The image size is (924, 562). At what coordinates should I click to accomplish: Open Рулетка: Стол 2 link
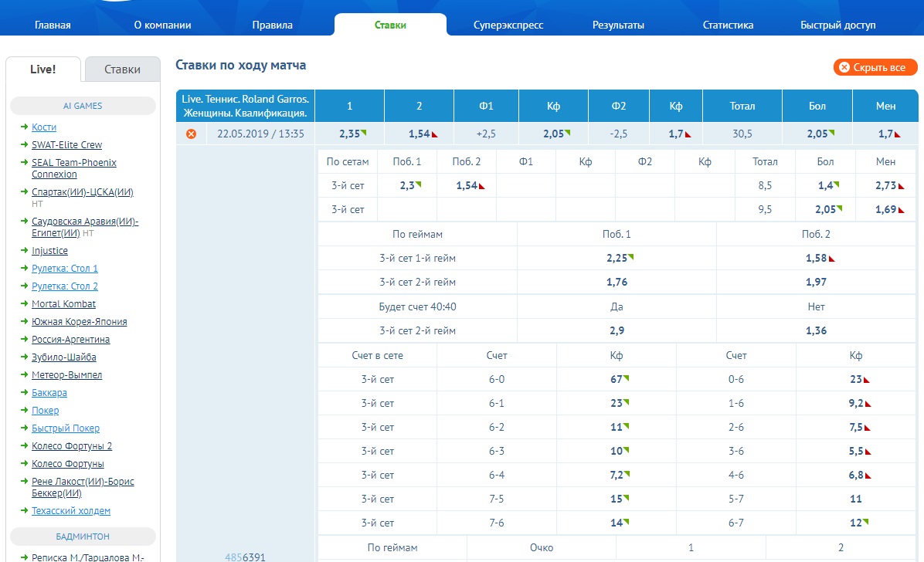tap(65, 286)
